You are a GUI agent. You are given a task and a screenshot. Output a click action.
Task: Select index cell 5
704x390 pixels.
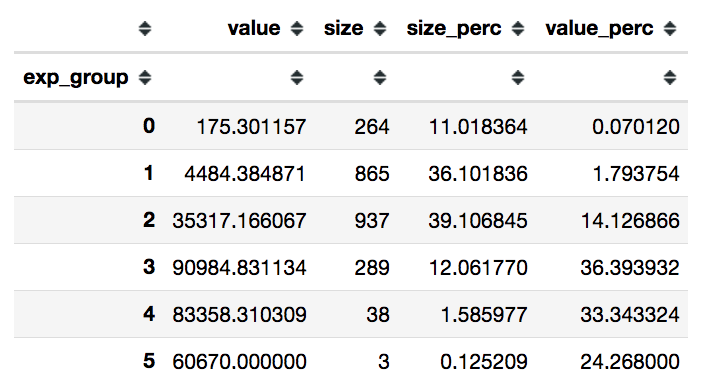(149, 361)
